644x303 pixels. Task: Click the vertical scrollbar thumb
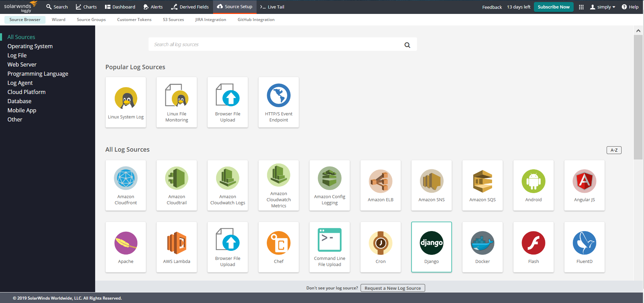(638, 97)
